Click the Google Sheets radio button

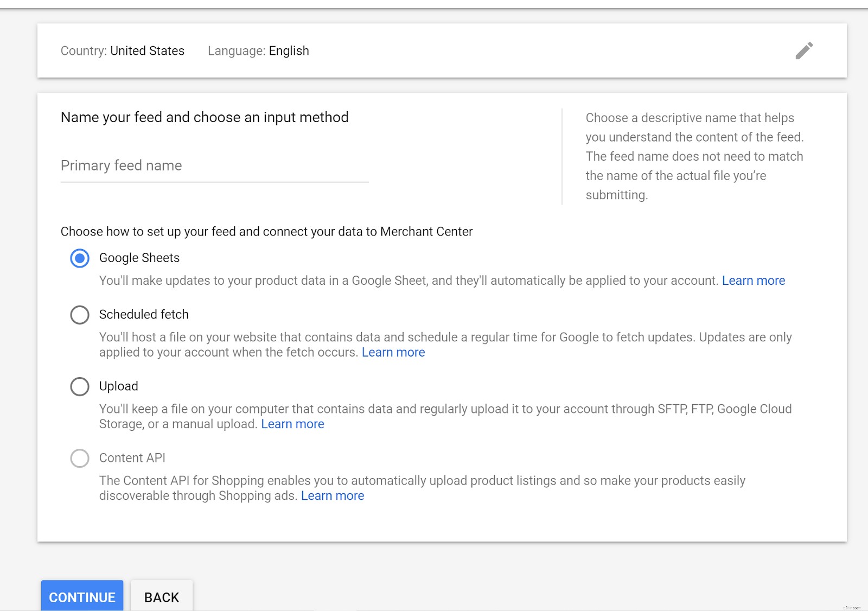click(79, 259)
